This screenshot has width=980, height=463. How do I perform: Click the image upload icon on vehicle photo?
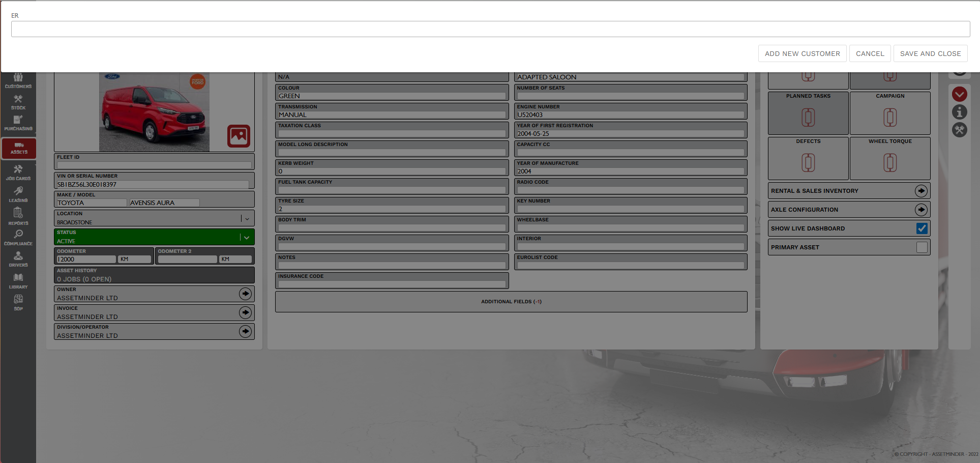point(239,136)
